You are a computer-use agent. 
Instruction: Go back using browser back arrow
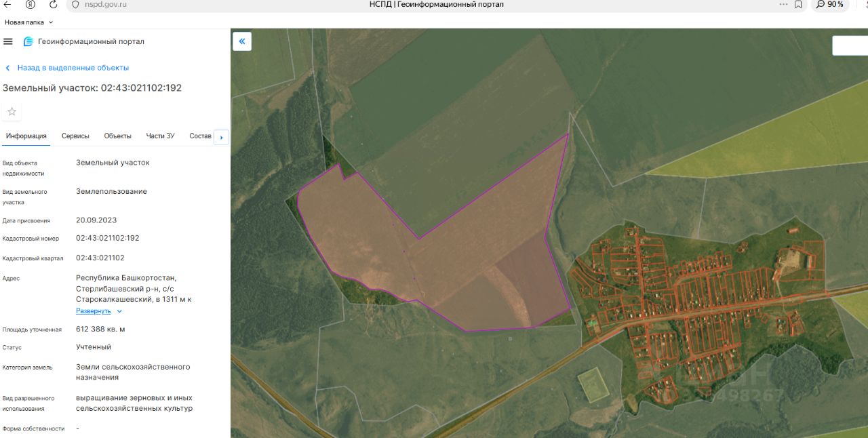coord(7,4)
